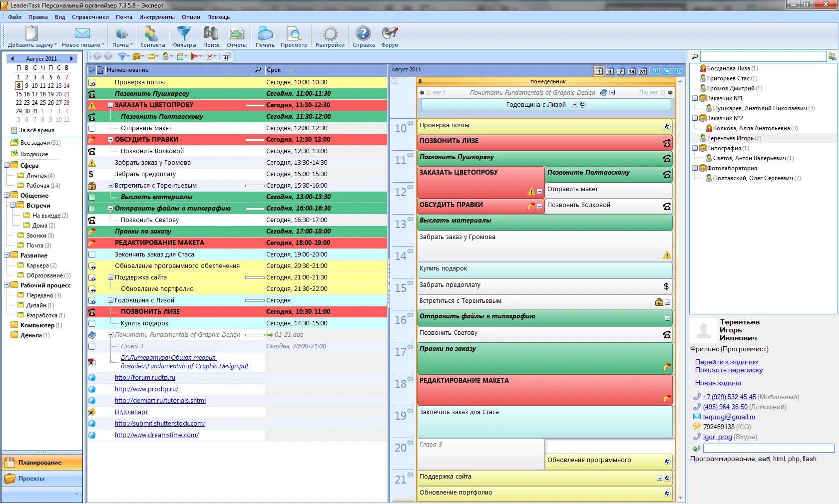
Task: Go to next month in mini calendar
Action: pos(71,58)
